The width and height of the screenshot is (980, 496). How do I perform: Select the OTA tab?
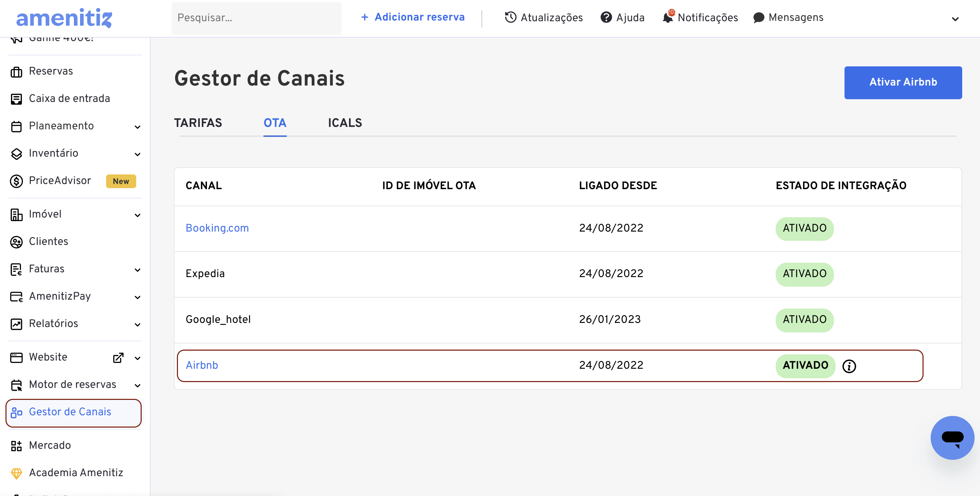[x=275, y=123]
